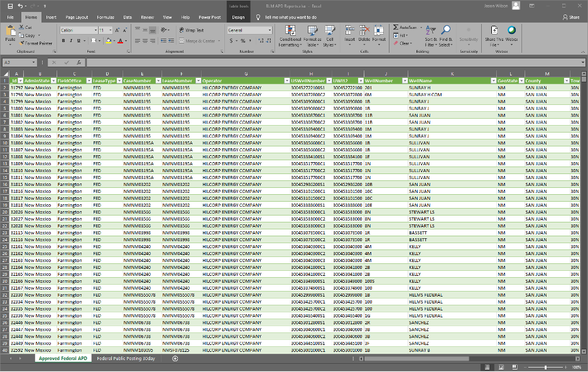
Task: Open the Operator column filter dropdown
Action: tap(287, 80)
